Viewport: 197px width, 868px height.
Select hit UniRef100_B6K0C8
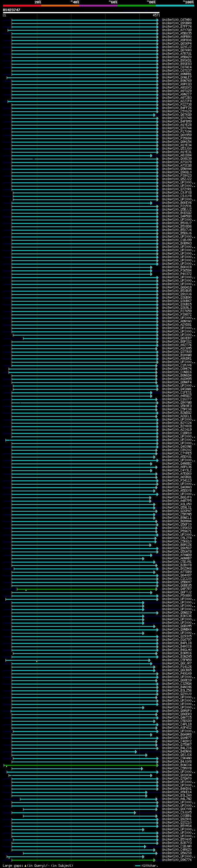pos(176,267)
